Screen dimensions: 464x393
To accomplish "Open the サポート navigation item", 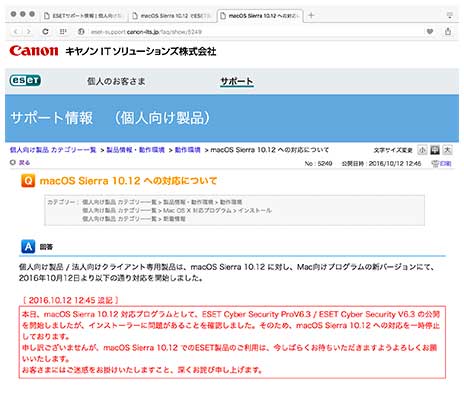I will click(x=237, y=81).
